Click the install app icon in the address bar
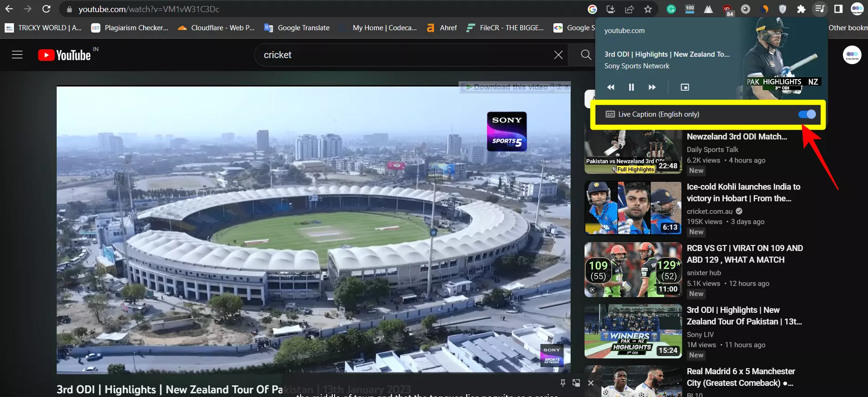The width and height of the screenshot is (868, 397). [x=611, y=9]
